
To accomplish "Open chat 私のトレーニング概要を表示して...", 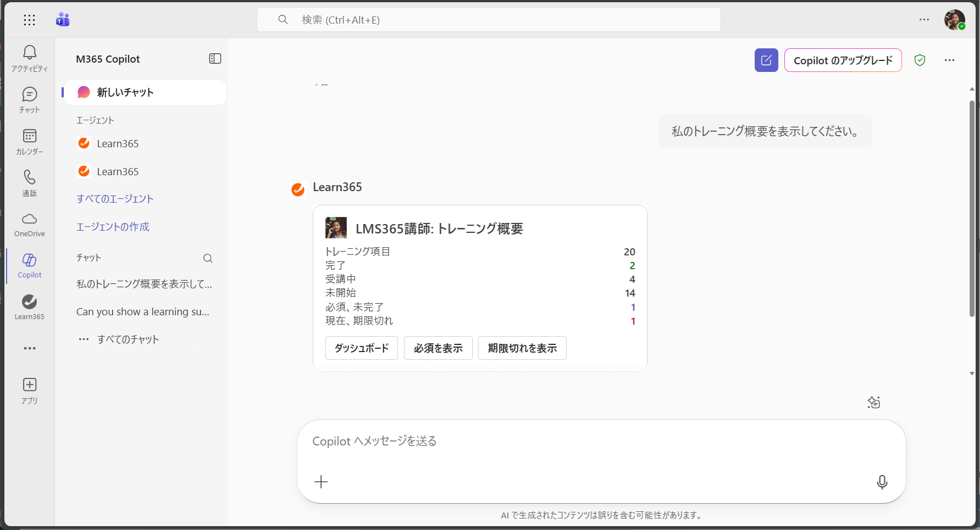I will (x=144, y=284).
